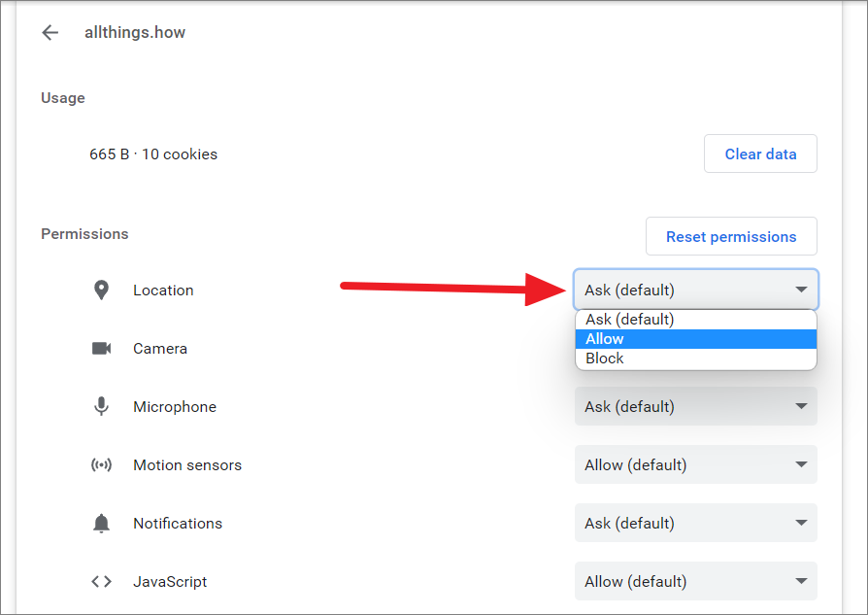The image size is (868, 615).
Task: Choose Allow in the Location dropdown list
Action: click(696, 339)
